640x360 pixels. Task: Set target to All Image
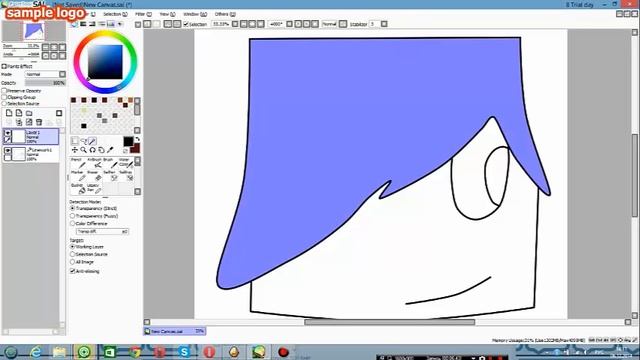(x=73, y=262)
